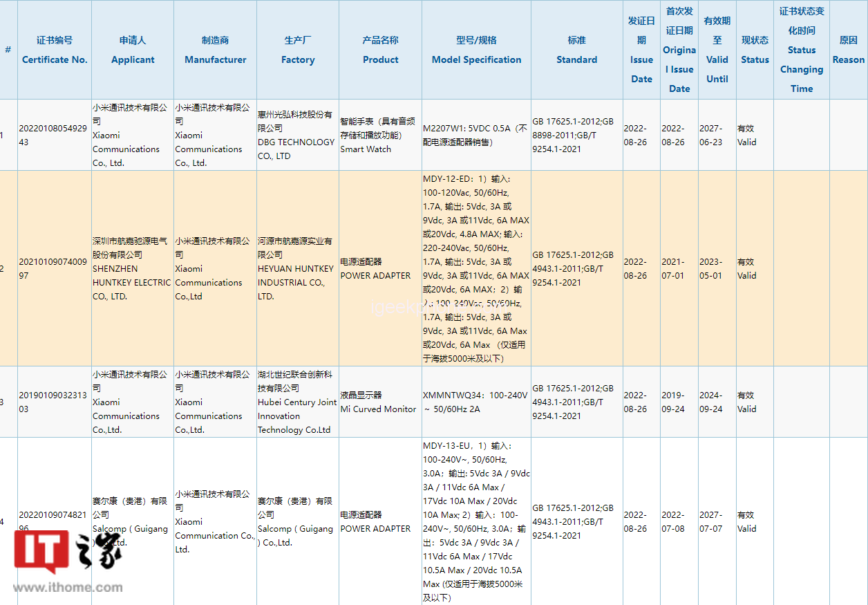Click the M2207W1 model specification cell
This screenshot has height=605, width=868.
tap(475, 136)
